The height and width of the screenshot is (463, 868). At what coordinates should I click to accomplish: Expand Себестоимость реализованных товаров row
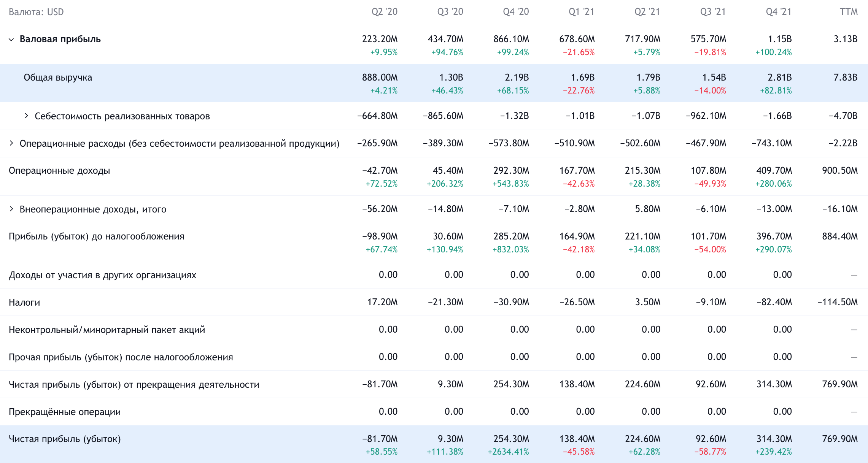point(26,116)
